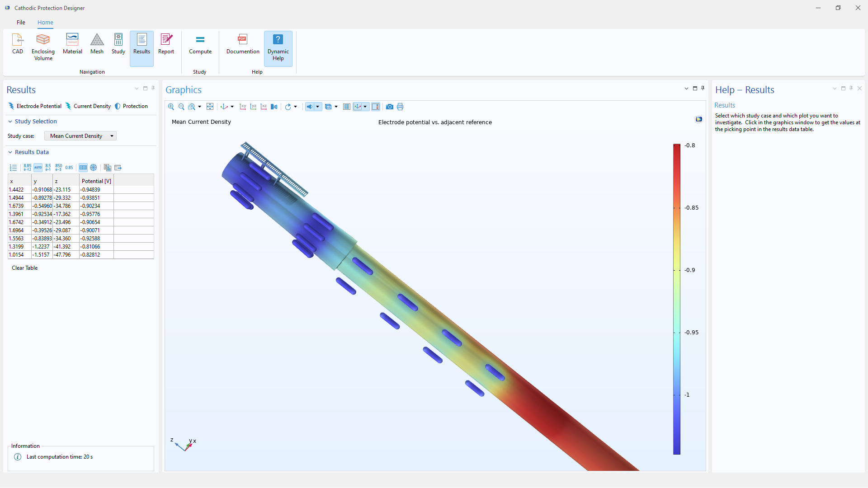Export the results table data
The image size is (868, 488).
[118, 168]
